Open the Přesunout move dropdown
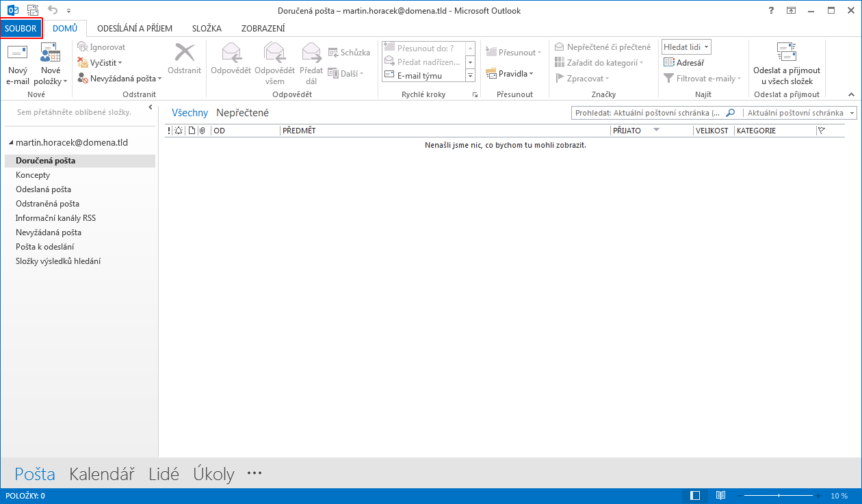The image size is (862, 504). (x=513, y=53)
